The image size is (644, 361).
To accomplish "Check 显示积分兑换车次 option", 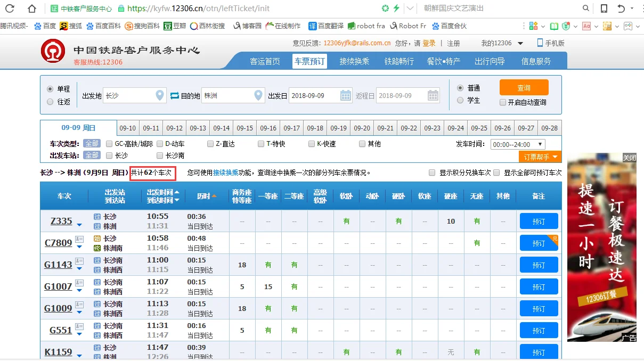I will (x=432, y=173).
